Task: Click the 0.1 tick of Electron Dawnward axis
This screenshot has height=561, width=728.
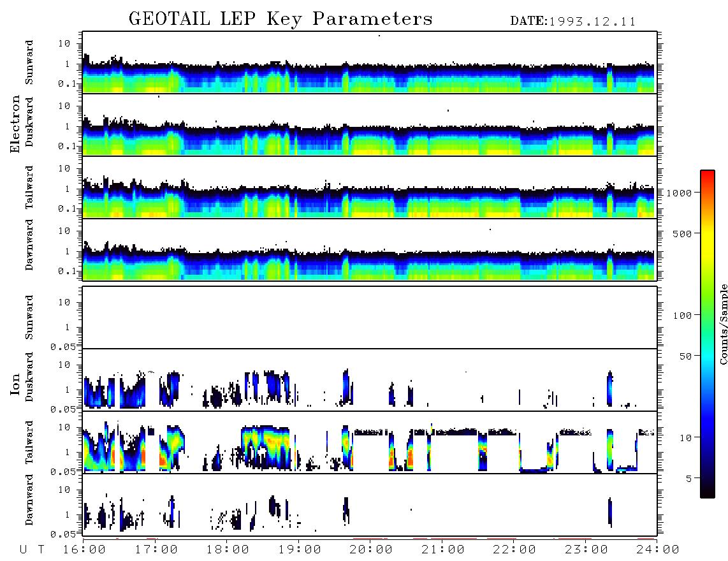Action: click(67, 271)
